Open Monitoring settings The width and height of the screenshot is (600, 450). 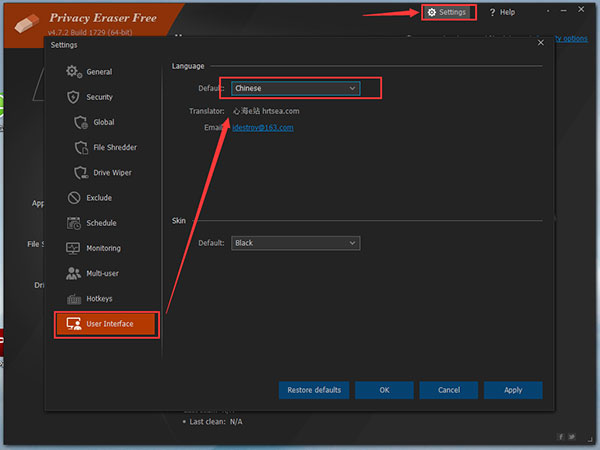(102, 248)
